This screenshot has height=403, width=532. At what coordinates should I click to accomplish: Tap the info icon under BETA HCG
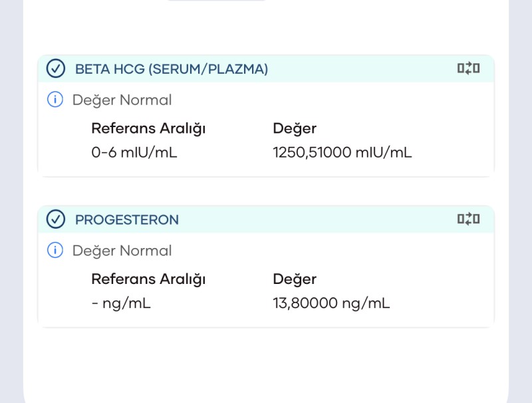point(55,100)
